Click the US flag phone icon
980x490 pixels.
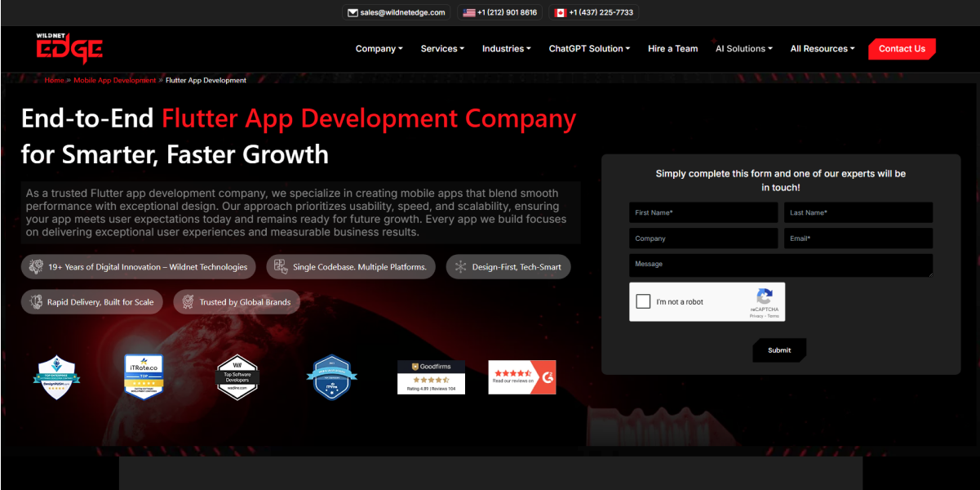pyautogui.click(x=468, y=13)
